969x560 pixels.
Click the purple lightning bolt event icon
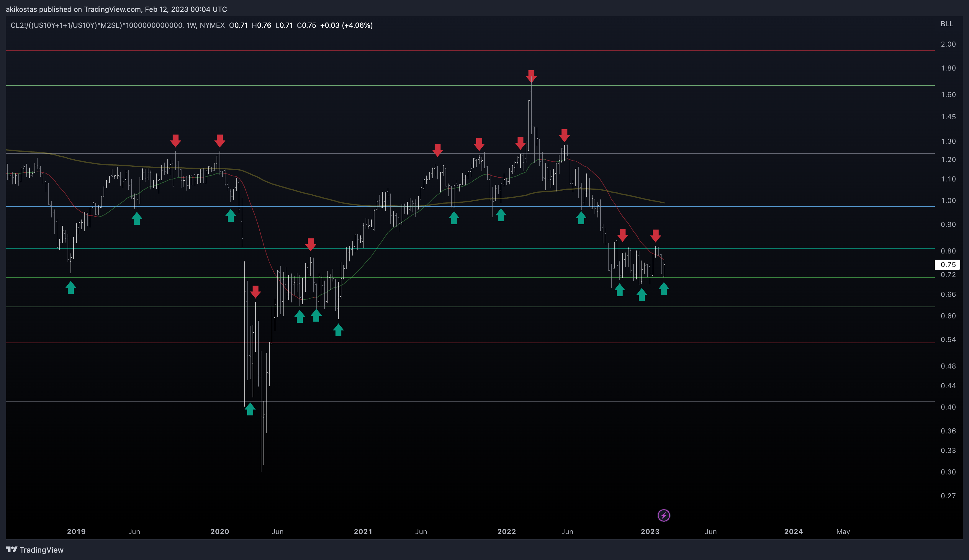click(x=664, y=515)
